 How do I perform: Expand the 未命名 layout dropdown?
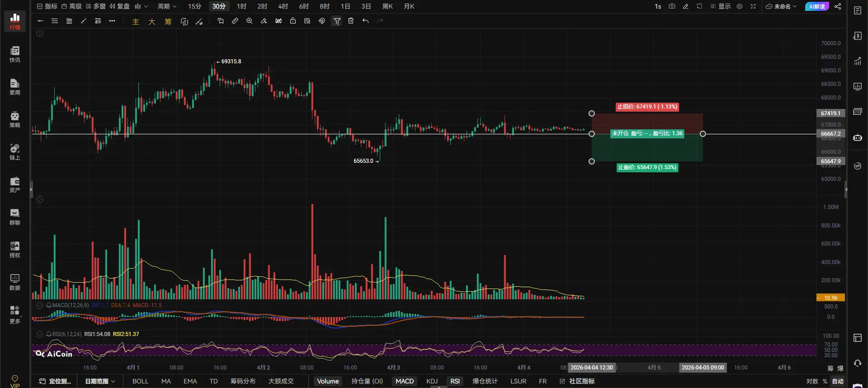pos(781,6)
